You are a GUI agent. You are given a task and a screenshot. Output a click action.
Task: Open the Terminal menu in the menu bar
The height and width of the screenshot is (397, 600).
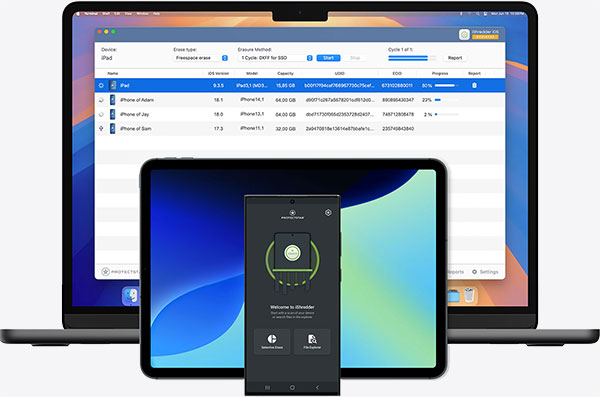pos(91,14)
